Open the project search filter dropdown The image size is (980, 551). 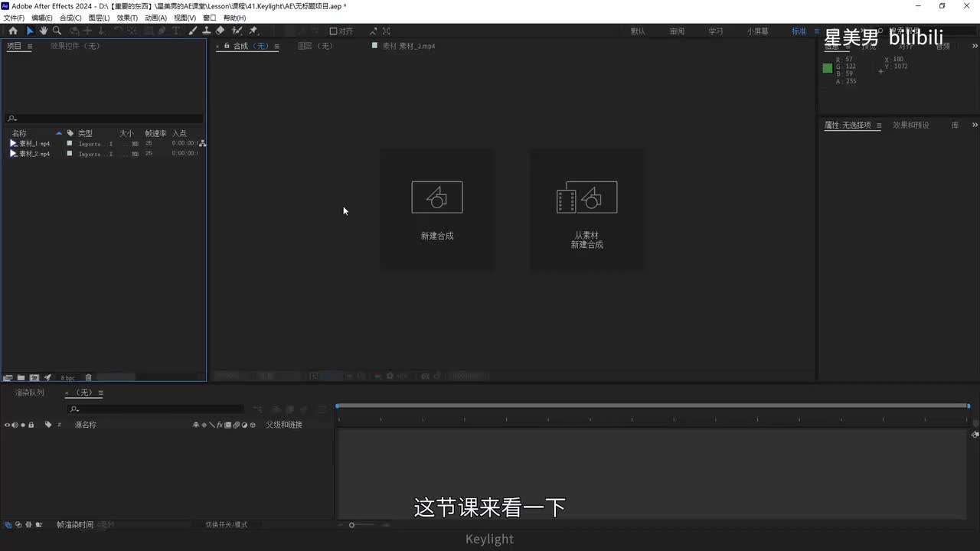point(11,119)
